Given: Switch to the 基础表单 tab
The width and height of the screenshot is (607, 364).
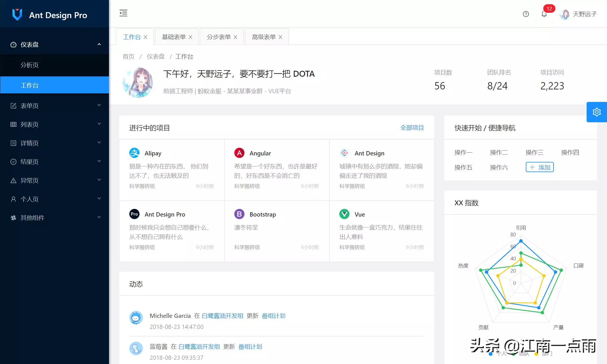Looking at the screenshot, I should point(173,37).
